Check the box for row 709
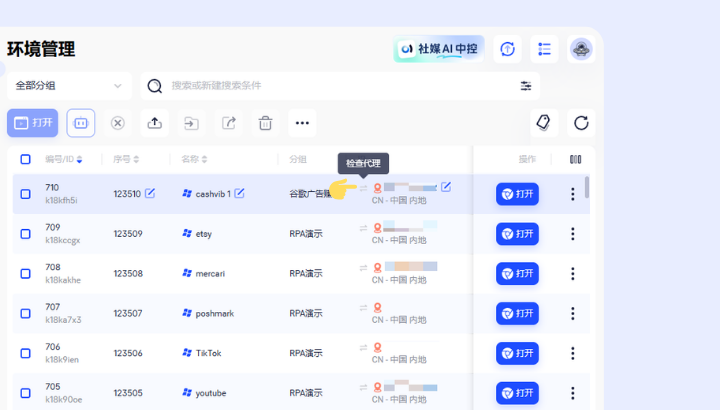The image size is (720, 410). tap(26, 234)
